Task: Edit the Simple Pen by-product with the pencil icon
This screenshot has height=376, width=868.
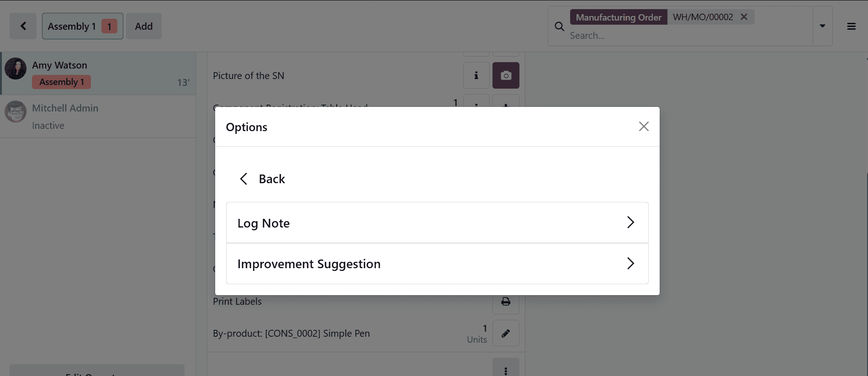Action: point(505,333)
